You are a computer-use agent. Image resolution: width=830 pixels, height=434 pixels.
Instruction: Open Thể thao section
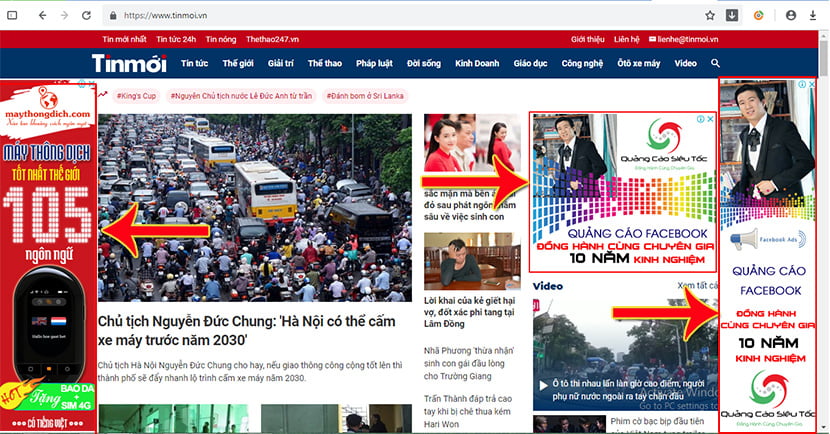324,63
